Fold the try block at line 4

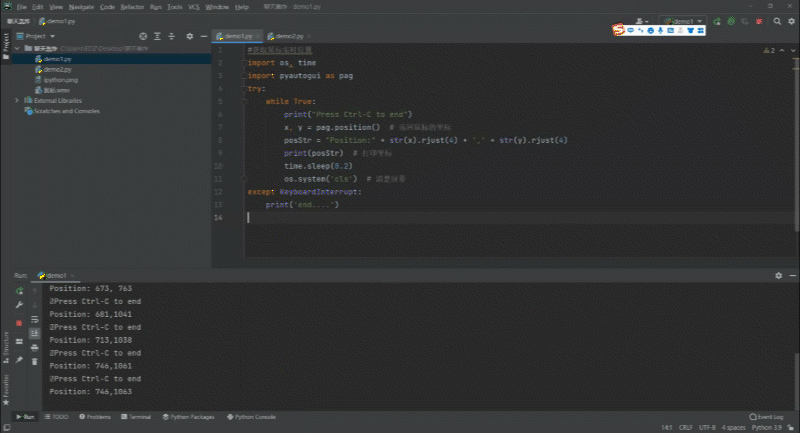click(244, 89)
